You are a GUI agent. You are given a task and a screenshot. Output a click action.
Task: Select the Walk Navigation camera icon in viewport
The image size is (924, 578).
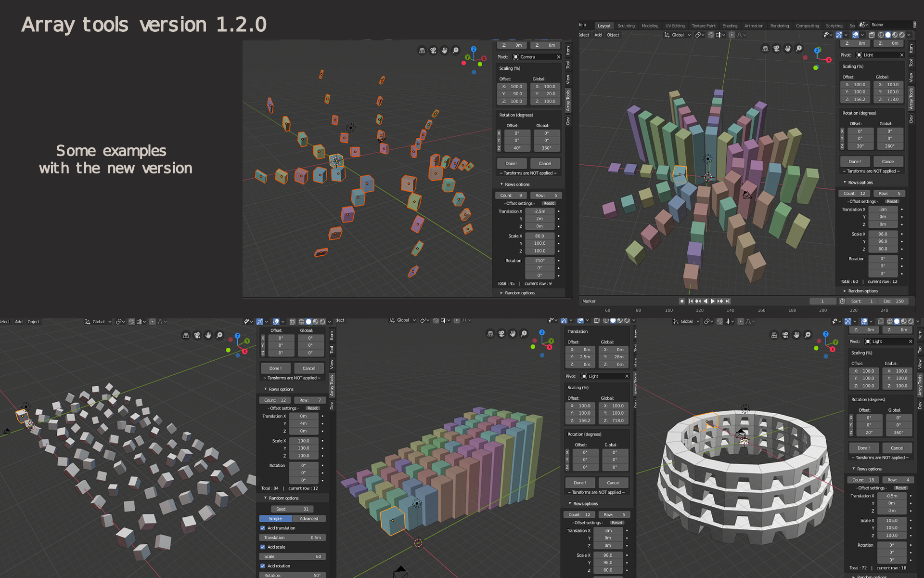point(433,51)
